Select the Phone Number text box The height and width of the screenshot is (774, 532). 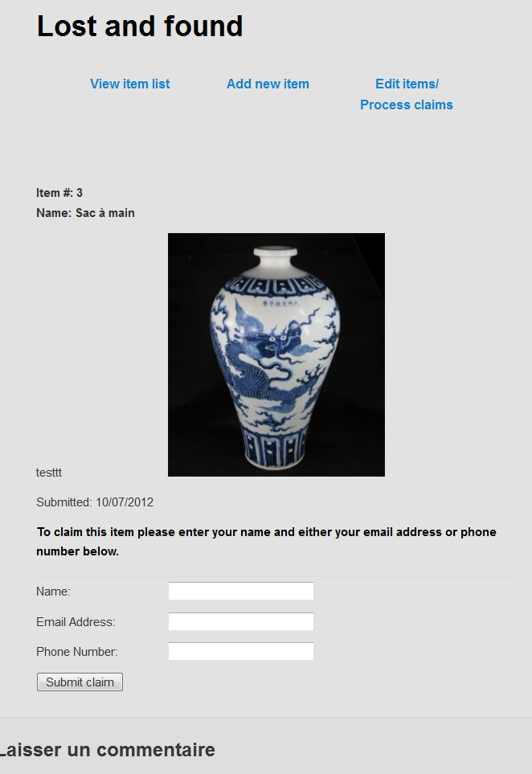[241, 651]
